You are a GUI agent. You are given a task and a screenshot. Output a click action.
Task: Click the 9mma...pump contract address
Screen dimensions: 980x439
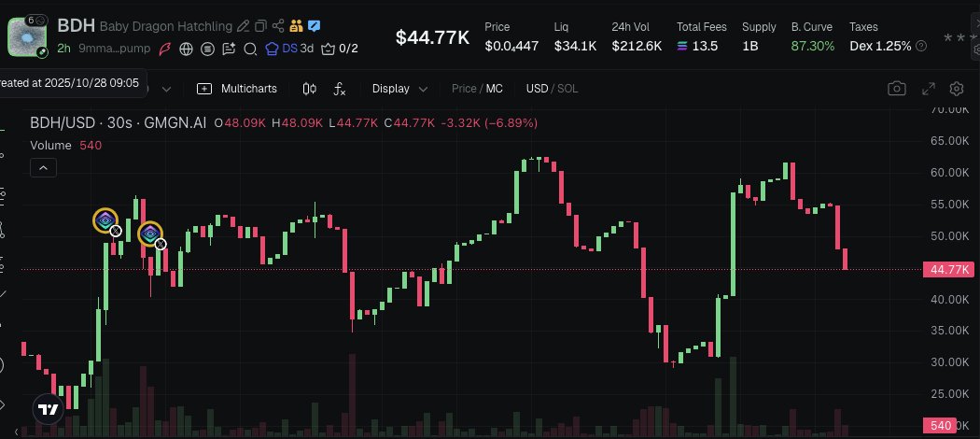(115, 49)
